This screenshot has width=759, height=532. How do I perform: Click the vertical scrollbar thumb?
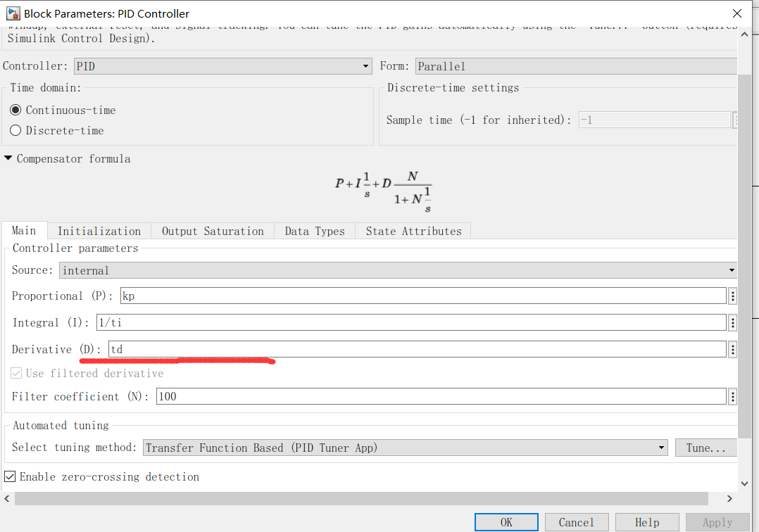744,256
